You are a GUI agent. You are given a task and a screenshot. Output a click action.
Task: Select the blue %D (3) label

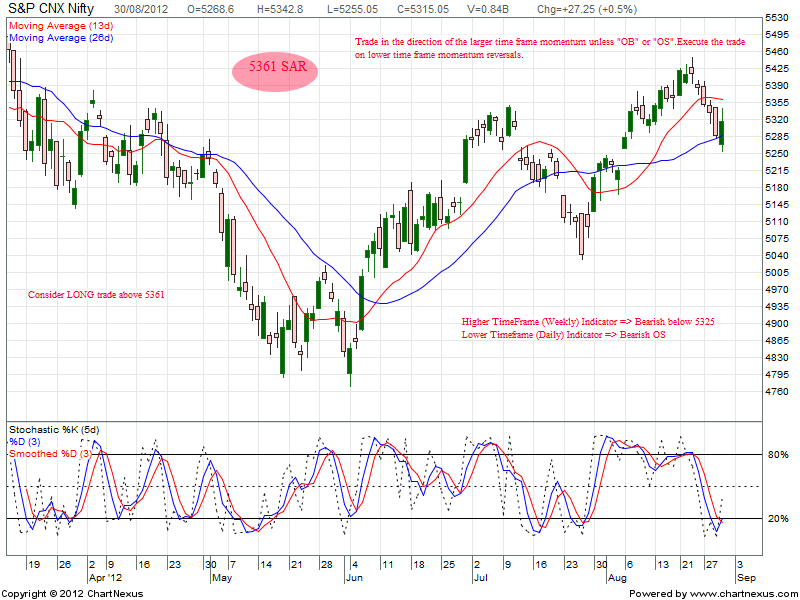(24, 441)
